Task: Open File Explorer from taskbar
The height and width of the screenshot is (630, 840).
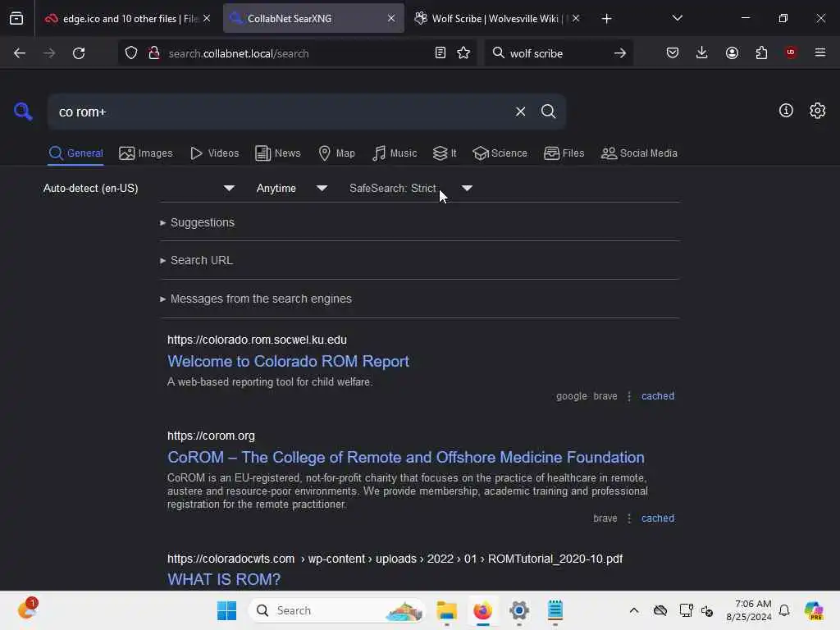Action: tap(446, 610)
